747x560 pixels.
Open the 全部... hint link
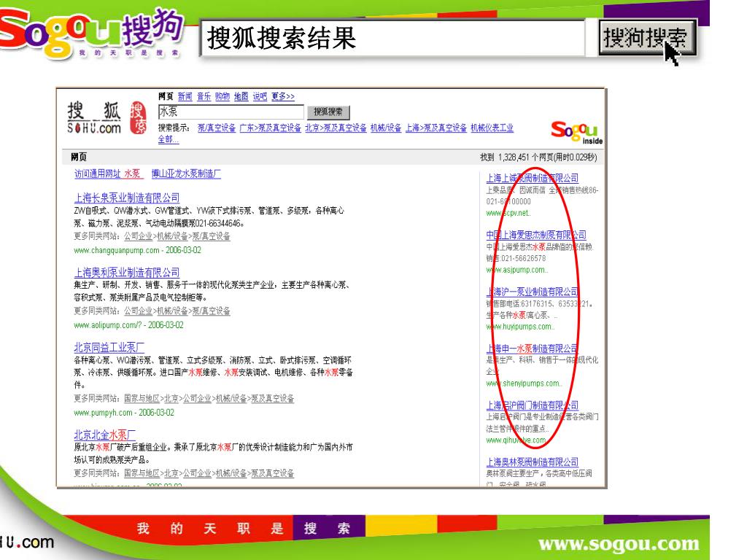click(169, 139)
